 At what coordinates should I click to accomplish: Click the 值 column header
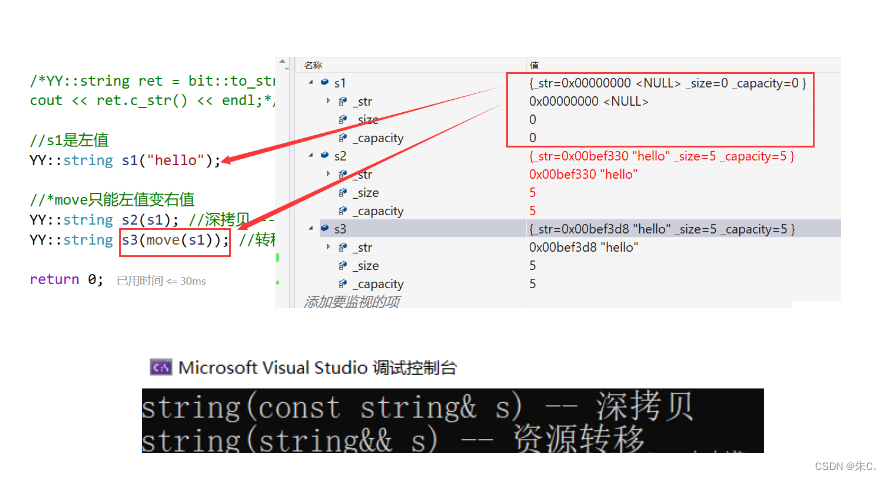tap(534, 65)
